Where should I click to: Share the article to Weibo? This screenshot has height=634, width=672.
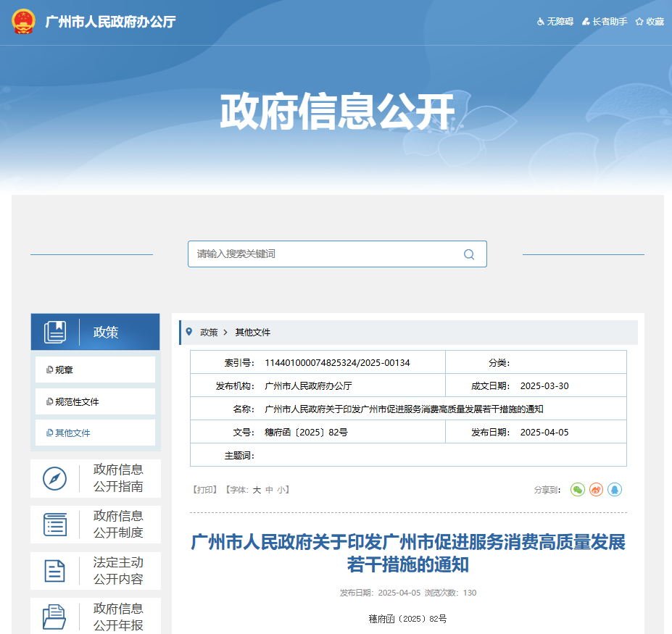coord(596,490)
